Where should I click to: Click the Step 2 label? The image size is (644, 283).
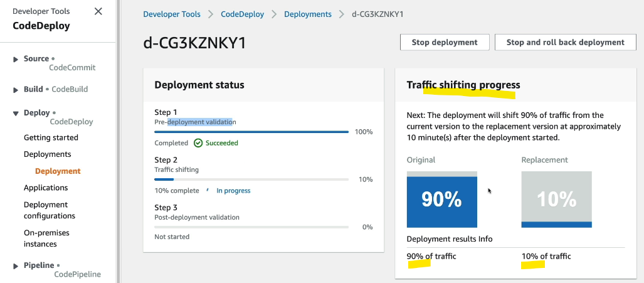(166, 160)
